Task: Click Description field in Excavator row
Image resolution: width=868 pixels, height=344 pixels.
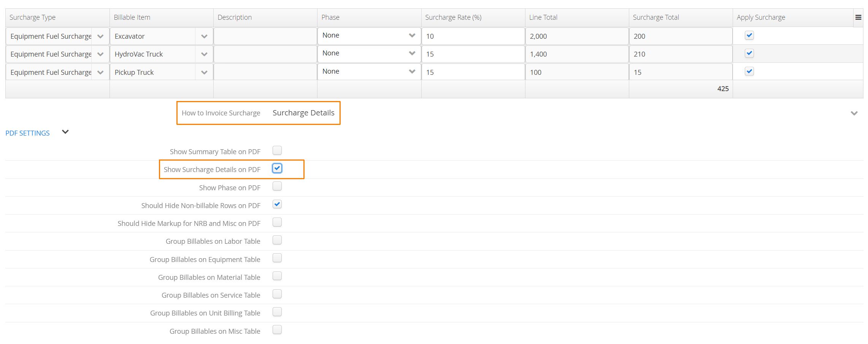Action: click(x=265, y=36)
